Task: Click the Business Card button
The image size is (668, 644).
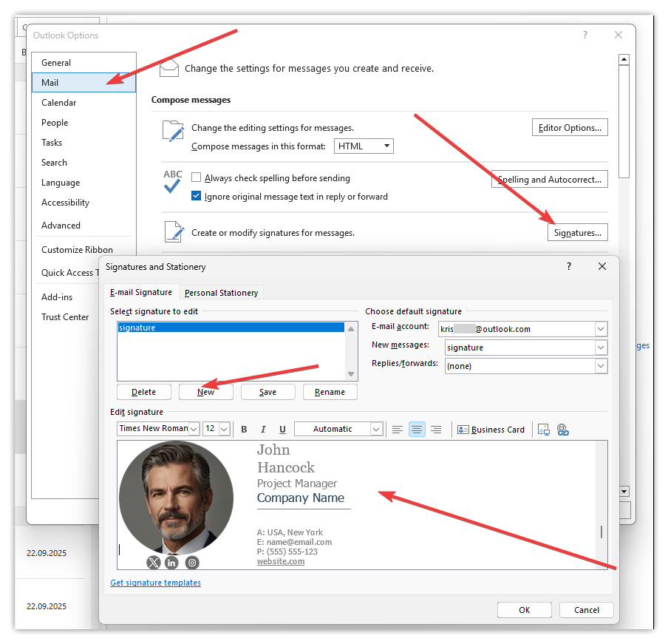Action: coord(491,430)
